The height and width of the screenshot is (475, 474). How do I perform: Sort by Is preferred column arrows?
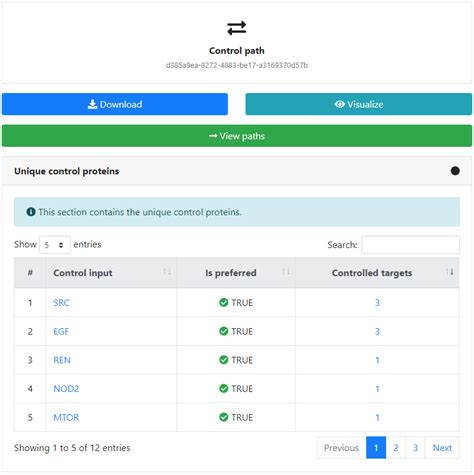pos(286,272)
